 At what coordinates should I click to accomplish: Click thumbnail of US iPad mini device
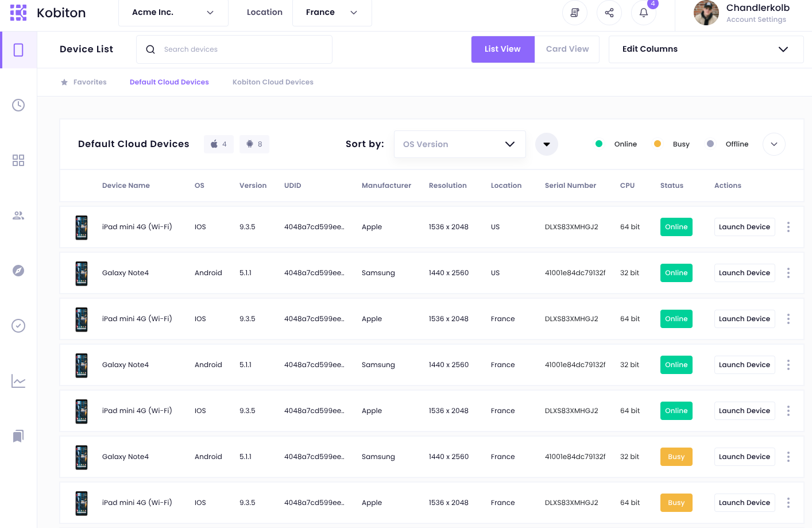[x=82, y=228]
